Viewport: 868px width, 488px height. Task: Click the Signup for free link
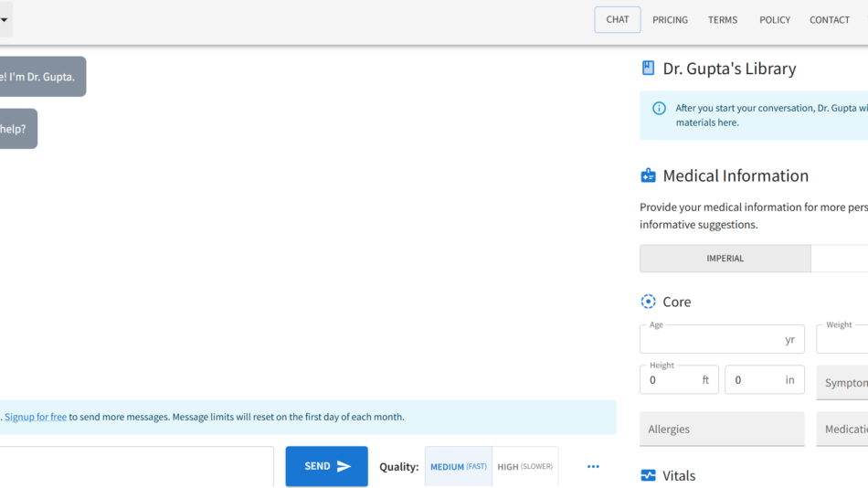[36, 417]
